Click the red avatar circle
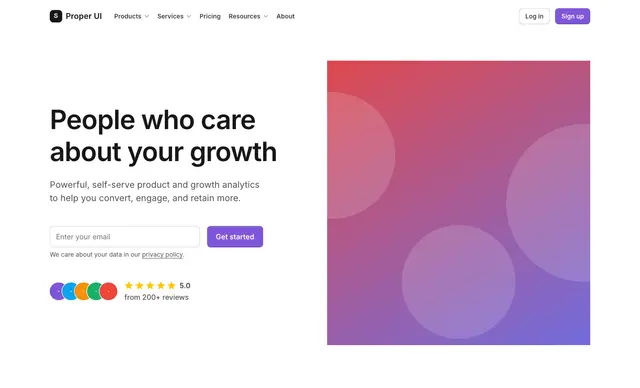 click(109, 291)
